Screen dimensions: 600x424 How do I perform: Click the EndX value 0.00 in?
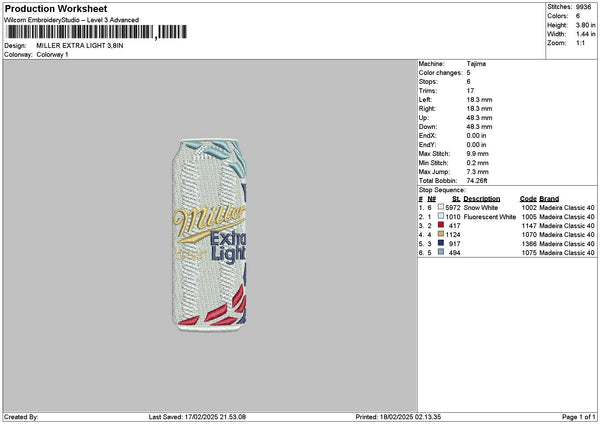pyautogui.click(x=476, y=136)
